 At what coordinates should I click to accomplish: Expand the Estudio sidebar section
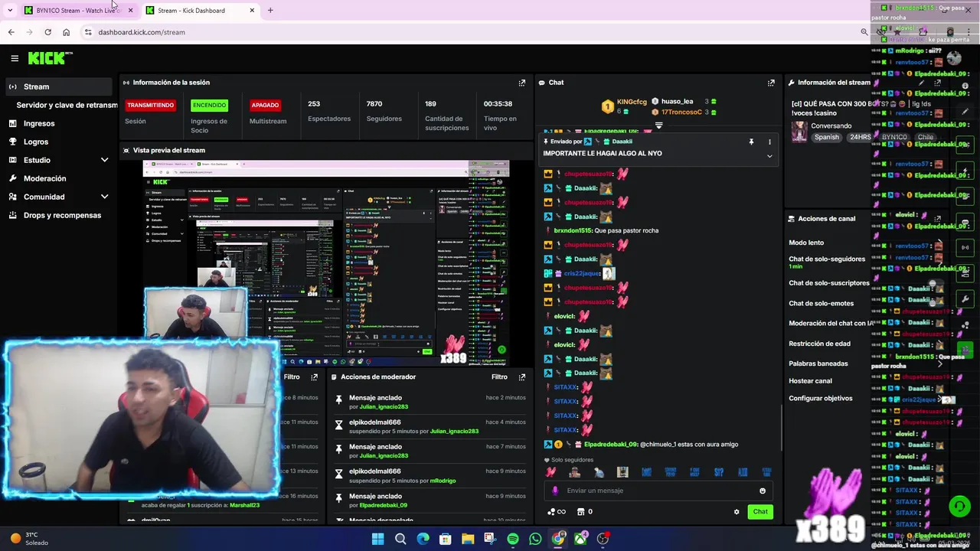104,160
